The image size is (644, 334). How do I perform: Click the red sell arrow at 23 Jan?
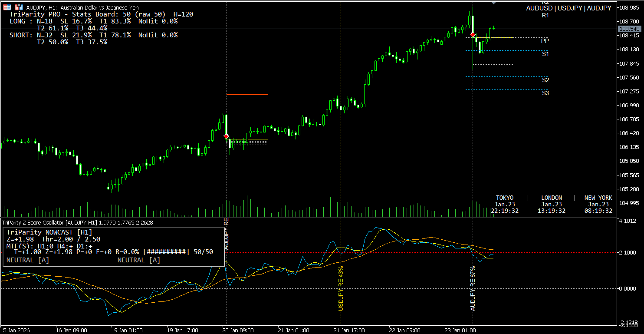pos(473,35)
